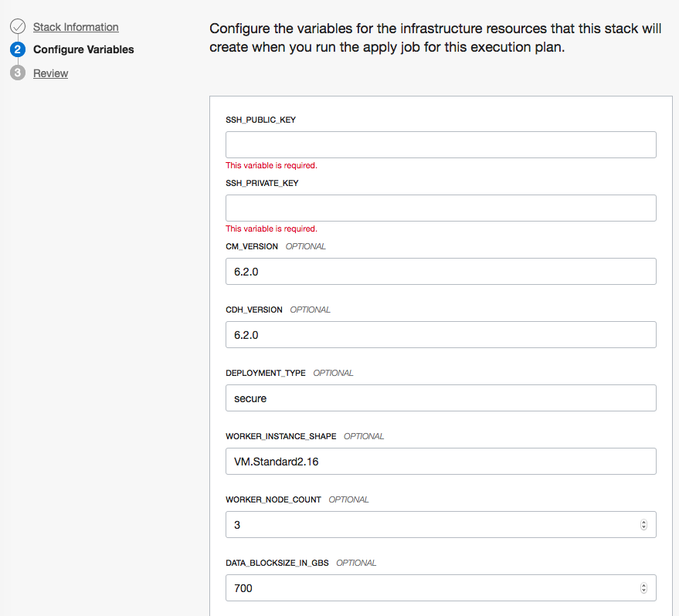Click the WORKER_INSTANCE_SHAPE field with VM.Standard2.16
This screenshot has height=616, width=679.
pos(440,462)
